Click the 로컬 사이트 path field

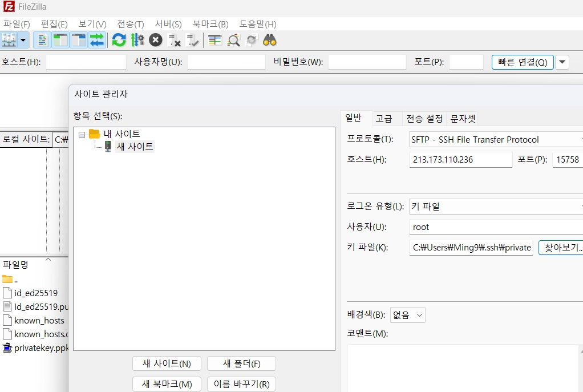point(61,139)
